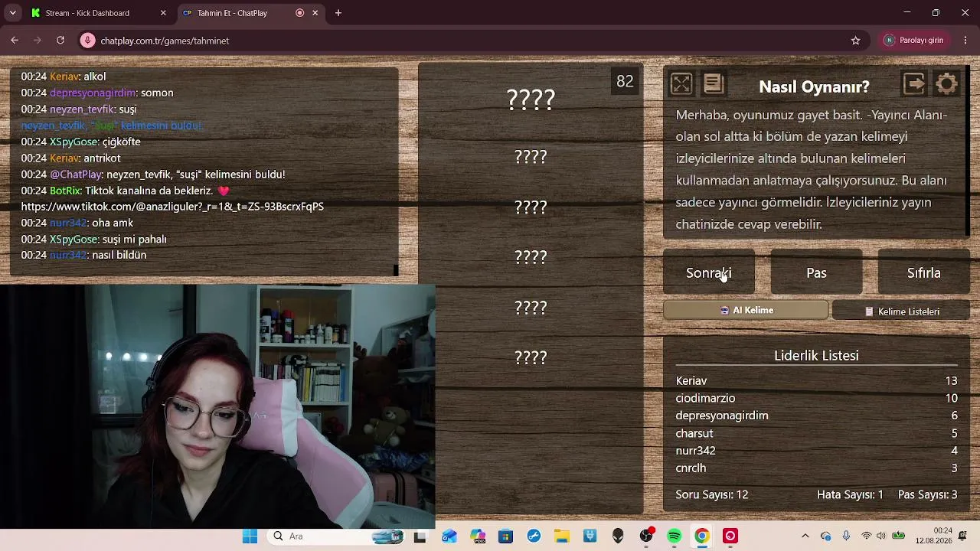Image resolution: width=980 pixels, height=551 pixels.
Task: Open the Chrome three-dot menu
Action: coord(964,41)
